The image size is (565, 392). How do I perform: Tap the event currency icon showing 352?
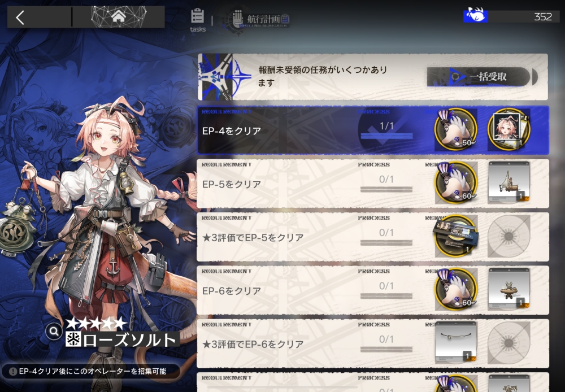pos(475,16)
